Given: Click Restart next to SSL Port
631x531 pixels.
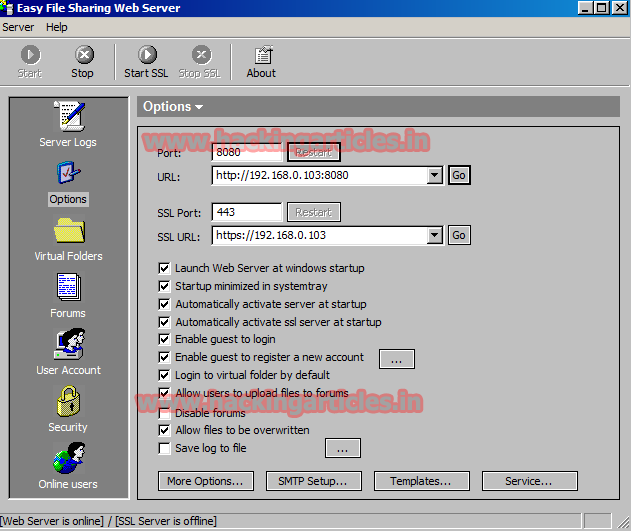Looking at the screenshot, I should pos(314,212).
